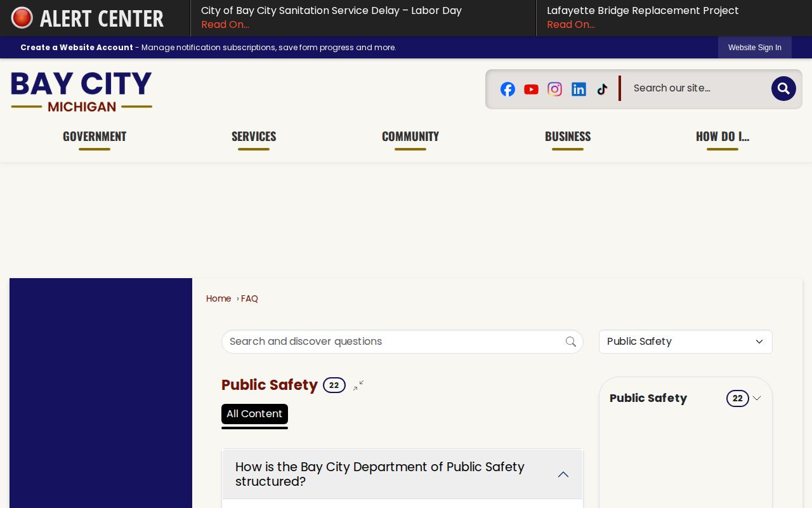Open the YouTube social icon
This screenshot has width=812, height=508.
tap(531, 90)
